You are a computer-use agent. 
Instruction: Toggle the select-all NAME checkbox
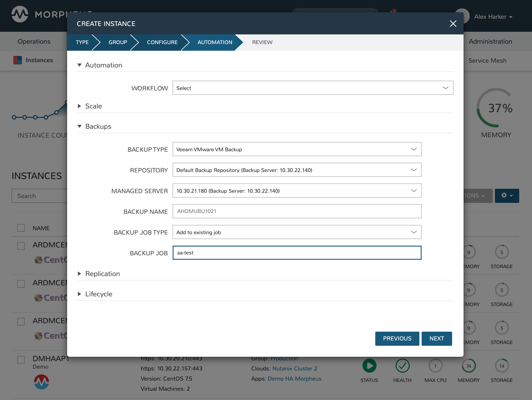coord(21,228)
